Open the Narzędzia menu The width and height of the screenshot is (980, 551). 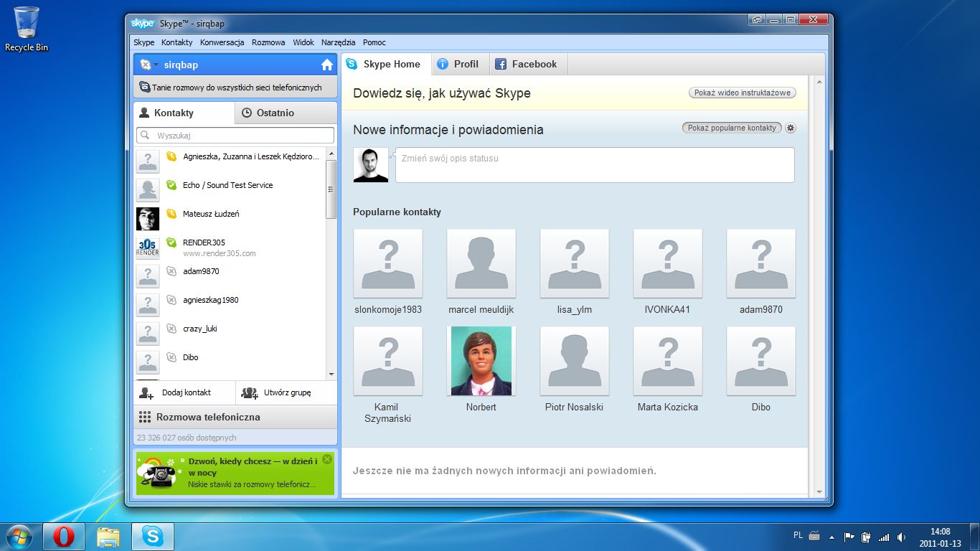pos(338,42)
